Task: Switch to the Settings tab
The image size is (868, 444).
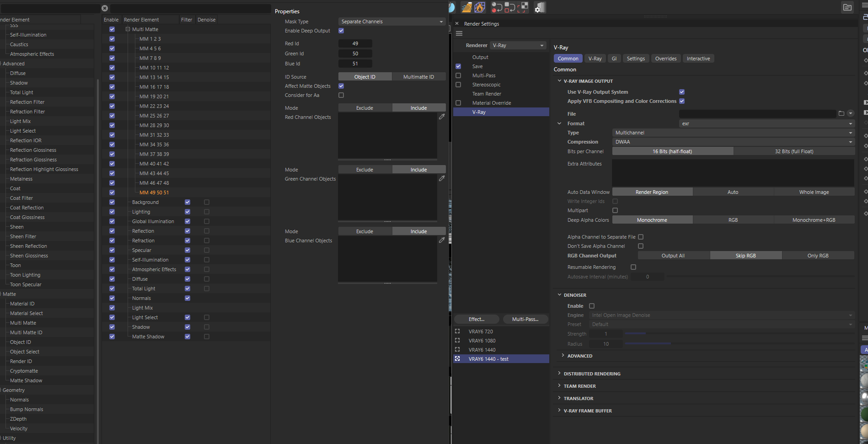Action: [636, 59]
